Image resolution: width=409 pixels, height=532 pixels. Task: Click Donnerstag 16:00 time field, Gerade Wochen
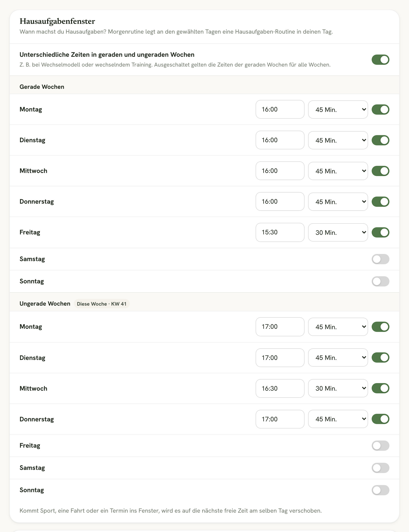(x=280, y=201)
